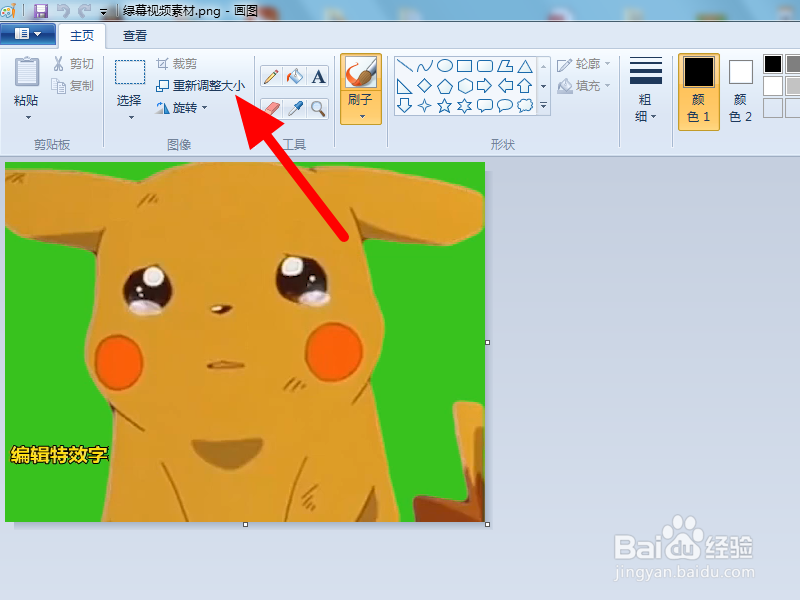Click the Crop (裁剪) button
The height and width of the screenshot is (600, 800).
(x=177, y=64)
